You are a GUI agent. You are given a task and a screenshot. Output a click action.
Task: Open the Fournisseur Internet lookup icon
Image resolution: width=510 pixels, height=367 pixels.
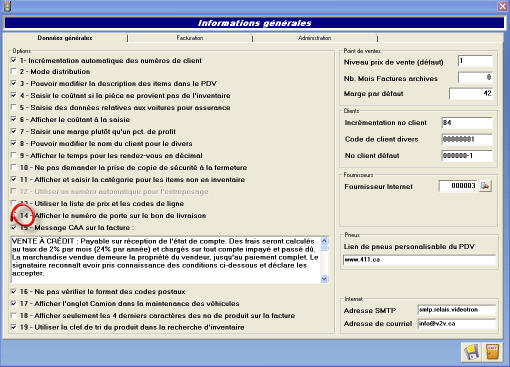click(x=485, y=186)
